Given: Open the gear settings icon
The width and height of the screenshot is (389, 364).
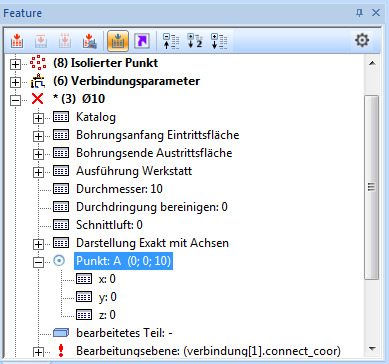Looking at the screenshot, I should coord(362,41).
